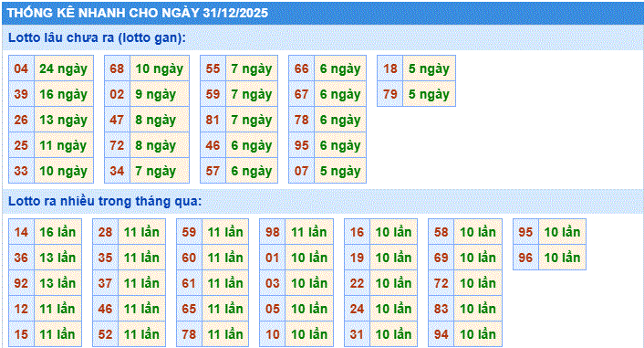Click the 'Lotto ra nhiều trong tháng qua:' heading
644x348 pixels.
coord(105,201)
